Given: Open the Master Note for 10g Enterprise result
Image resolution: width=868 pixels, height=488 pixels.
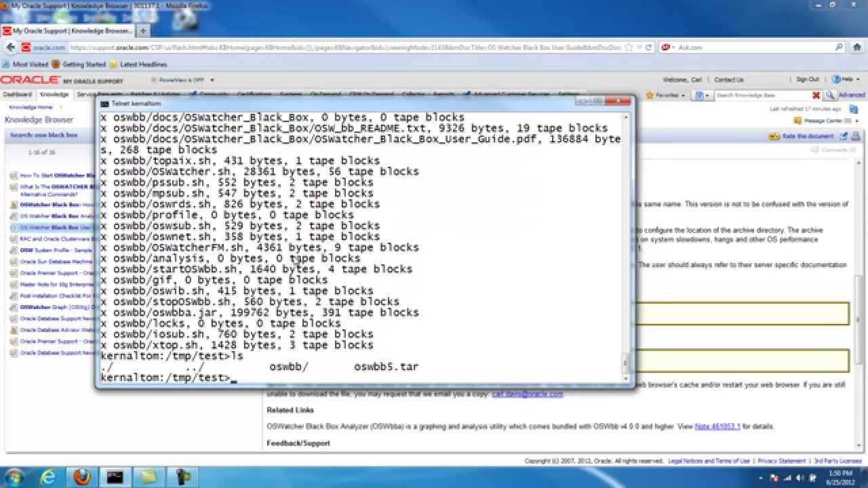Looking at the screenshot, I should click(x=56, y=285).
